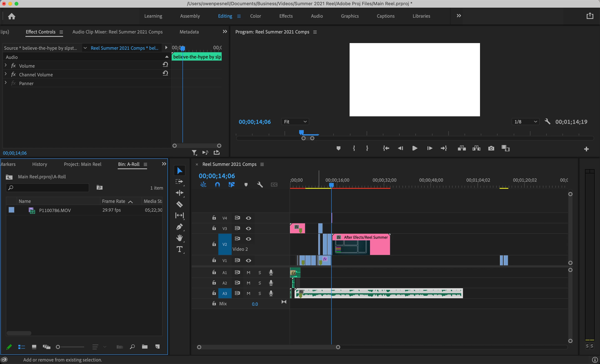Select the Pen tool in tools panel
Image resolution: width=600 pixels, height=364 pixels.
point(179,227)
